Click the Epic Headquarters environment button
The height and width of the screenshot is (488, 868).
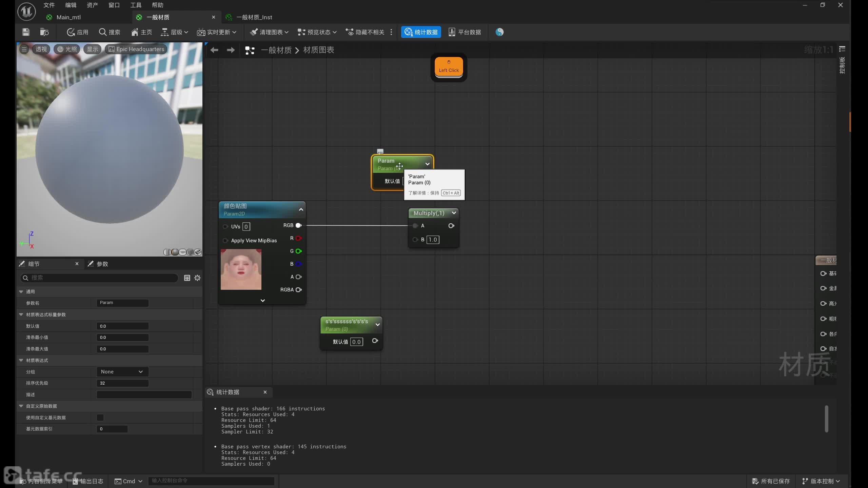(x=136, y=49)
